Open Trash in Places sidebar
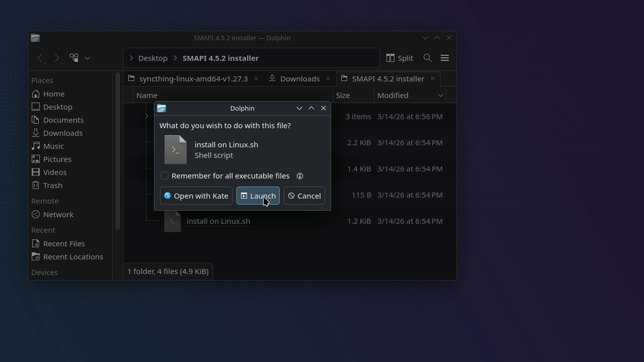This screenshot has height=362, width=644. point(53,185)
